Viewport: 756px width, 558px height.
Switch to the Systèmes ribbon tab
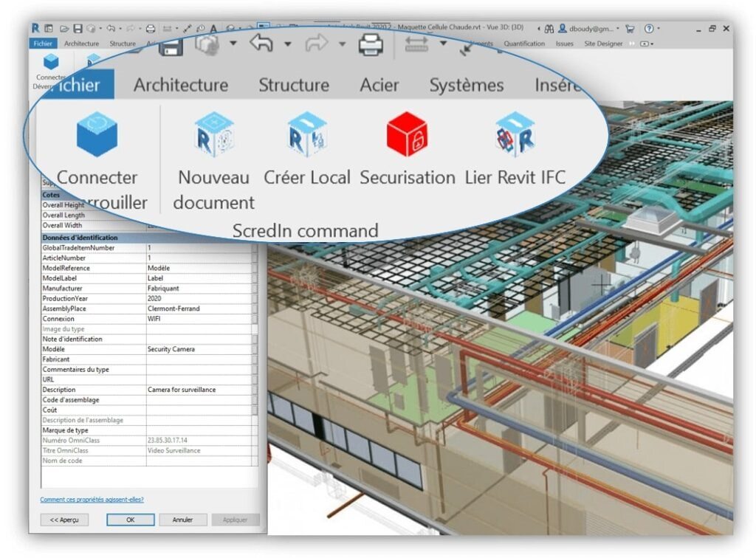click(x=466, y=85)
